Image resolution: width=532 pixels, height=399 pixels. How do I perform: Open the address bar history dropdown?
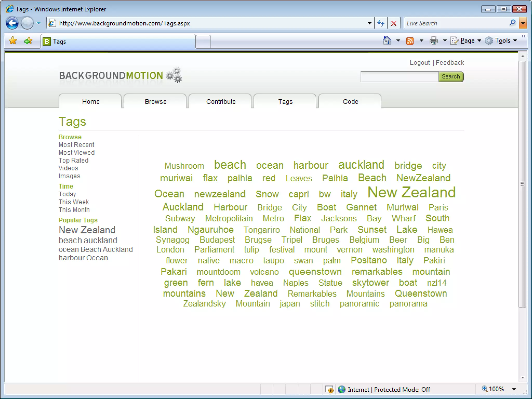coord(369,23)
